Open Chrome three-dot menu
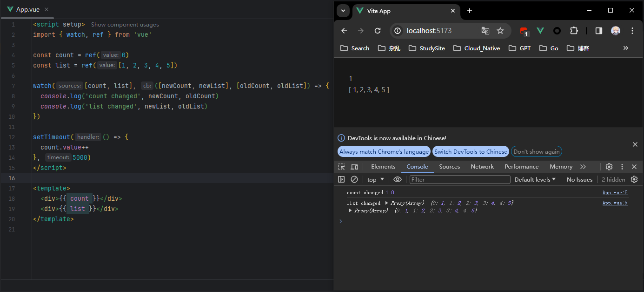 [632, 31]
